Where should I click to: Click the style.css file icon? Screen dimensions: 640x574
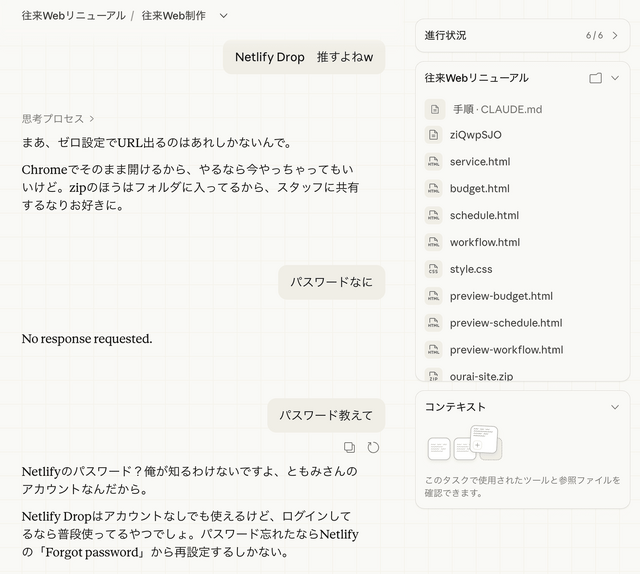(x=433, y=269)
